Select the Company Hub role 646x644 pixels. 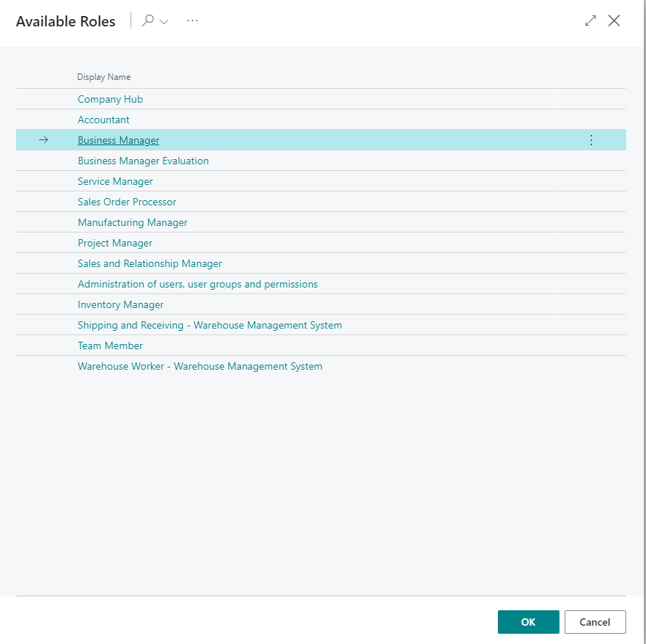[110, 99]
